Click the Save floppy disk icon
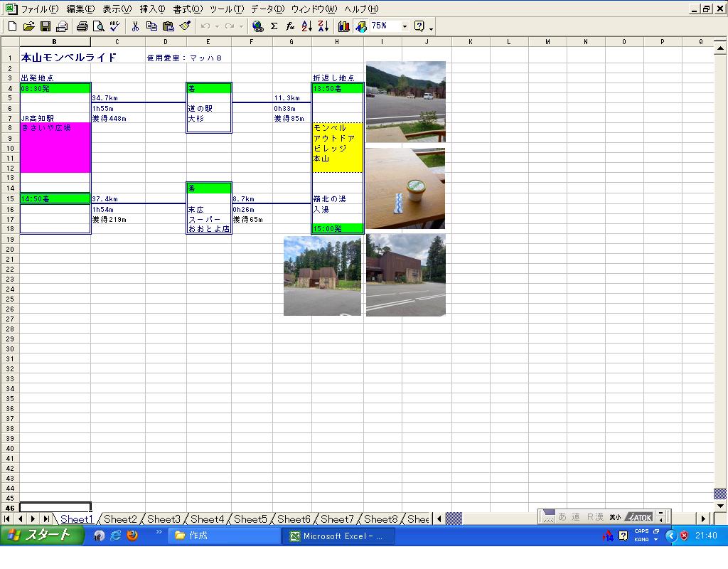 pyautogui.click(x=45, y=26)
